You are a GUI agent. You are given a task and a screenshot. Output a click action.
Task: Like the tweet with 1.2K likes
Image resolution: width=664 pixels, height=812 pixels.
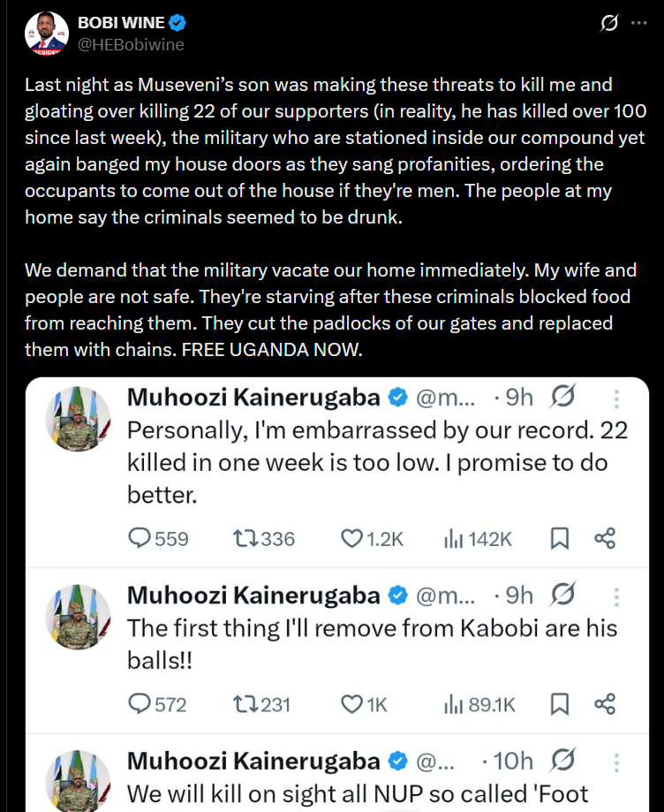click(352, 538)
